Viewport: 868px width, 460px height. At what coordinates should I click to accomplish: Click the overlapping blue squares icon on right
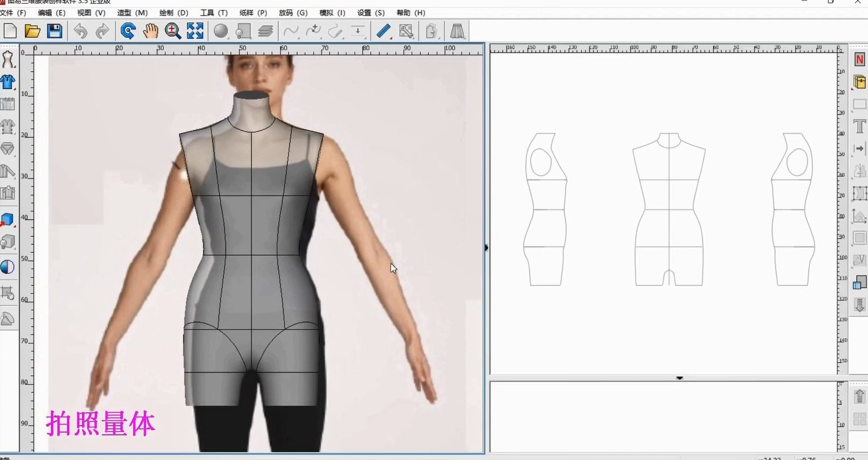pos(859,283)
